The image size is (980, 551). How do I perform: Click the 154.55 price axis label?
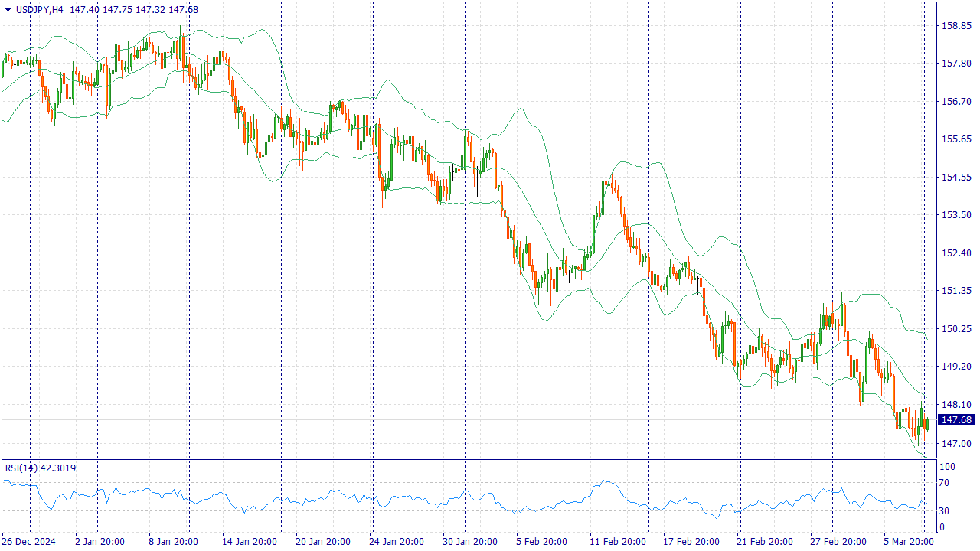(956, 178)
